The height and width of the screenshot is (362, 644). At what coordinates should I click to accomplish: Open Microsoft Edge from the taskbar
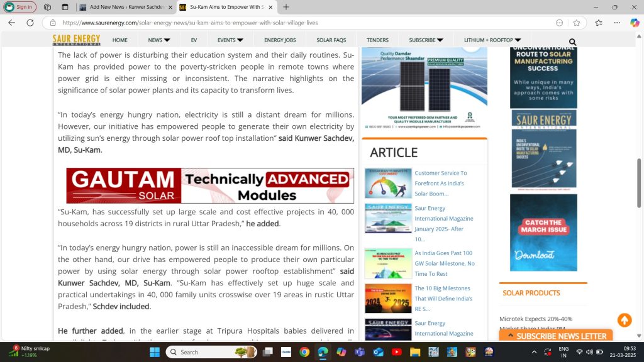coord(323,352)
